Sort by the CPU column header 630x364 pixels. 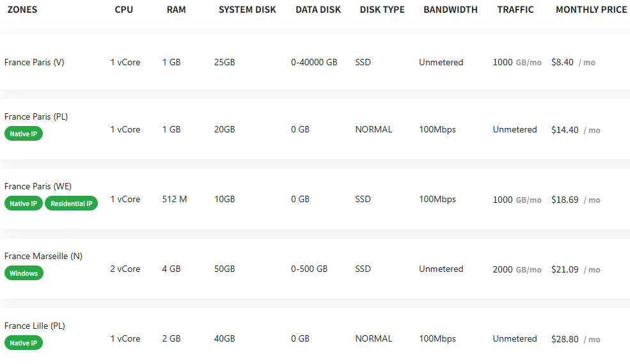(125, 10)
